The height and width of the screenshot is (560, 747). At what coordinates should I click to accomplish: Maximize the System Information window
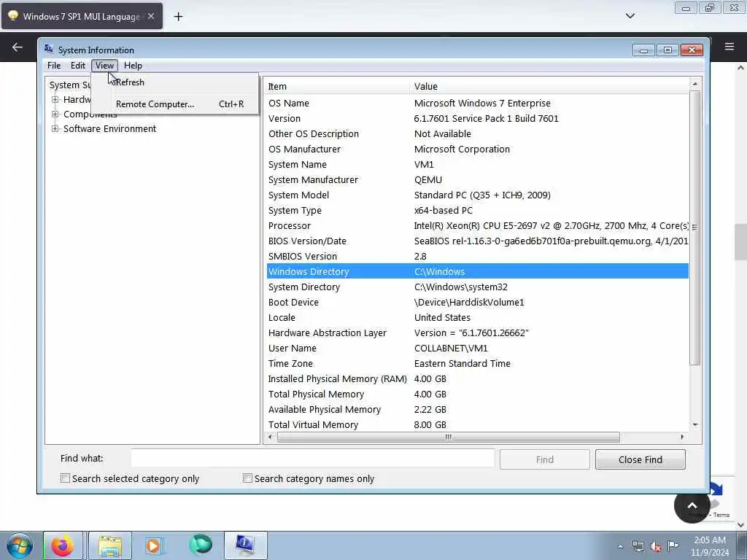pos(667,50)
